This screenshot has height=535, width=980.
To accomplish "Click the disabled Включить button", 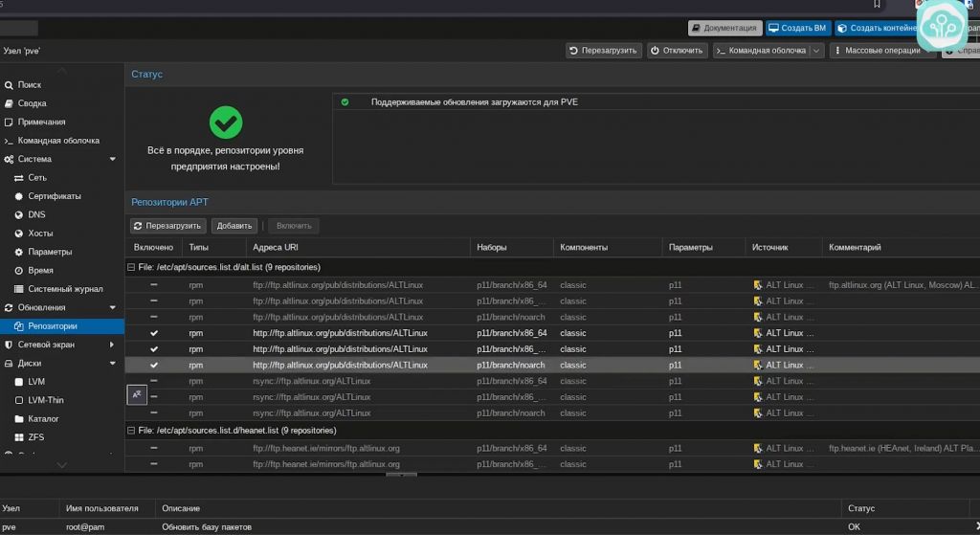I will (294, 226).
